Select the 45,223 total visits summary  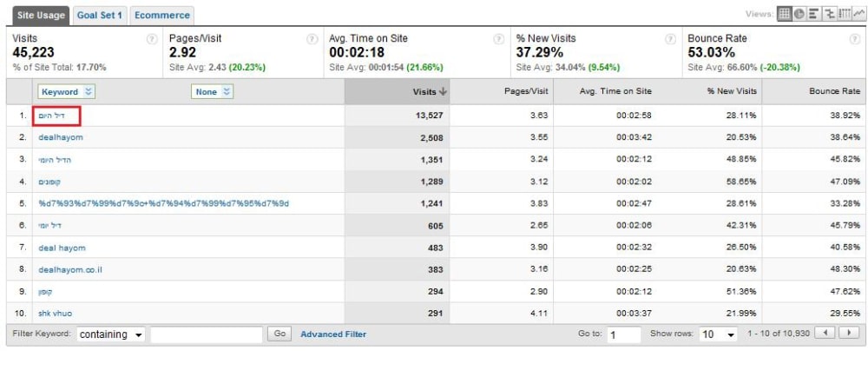click(33, 53)
